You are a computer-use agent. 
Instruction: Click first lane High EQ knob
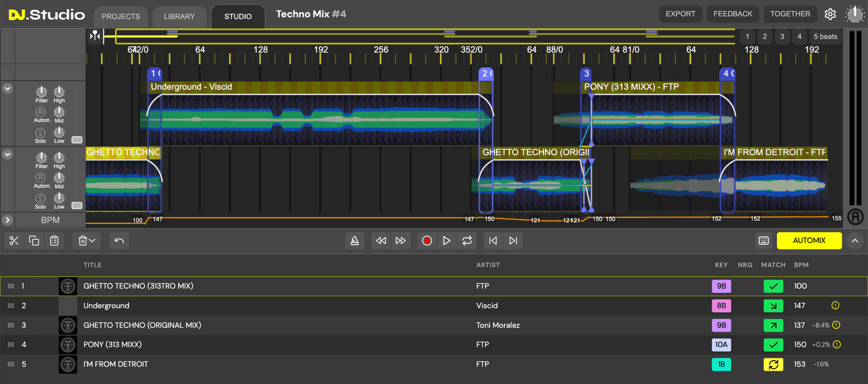[60, 92]
